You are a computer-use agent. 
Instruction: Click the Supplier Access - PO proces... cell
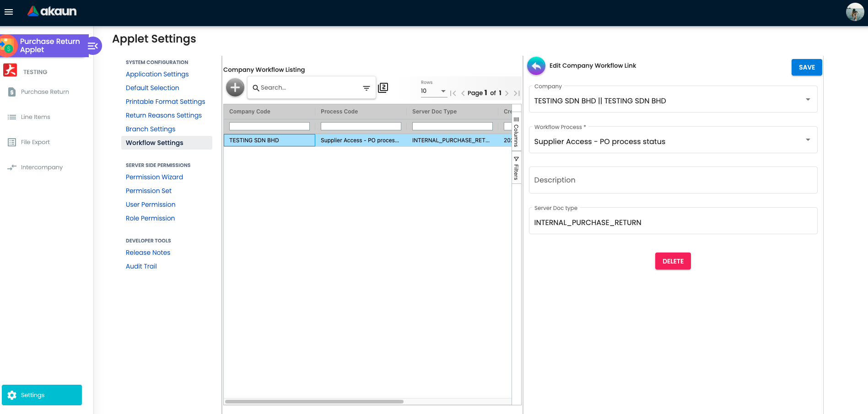tap(361, 140)
